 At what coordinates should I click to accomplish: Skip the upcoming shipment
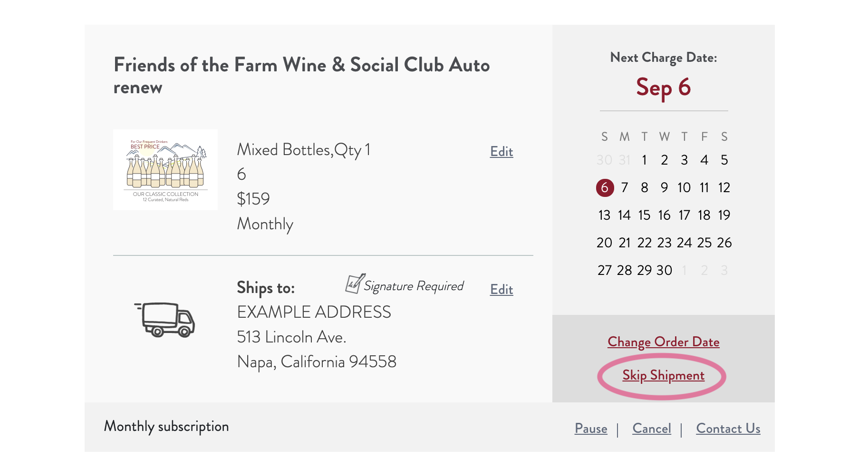coord(663,375)
